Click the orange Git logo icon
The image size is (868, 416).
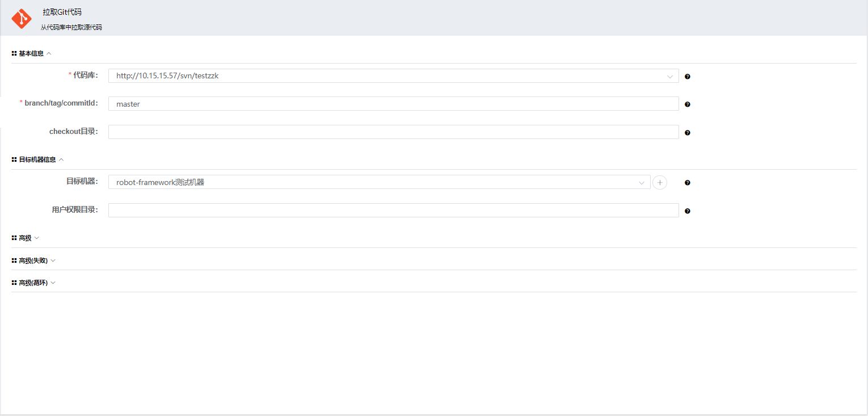(x=22, y=19)
